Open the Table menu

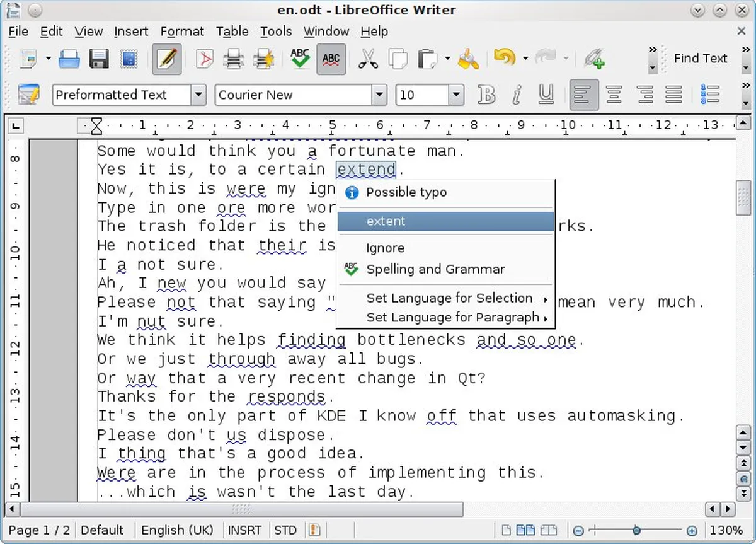coord(232,32)
